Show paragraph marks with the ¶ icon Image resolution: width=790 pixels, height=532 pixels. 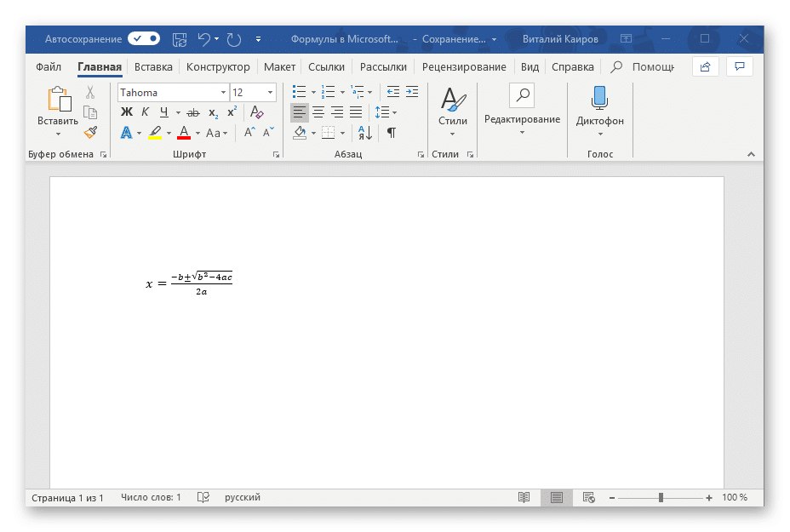point(391,133)
